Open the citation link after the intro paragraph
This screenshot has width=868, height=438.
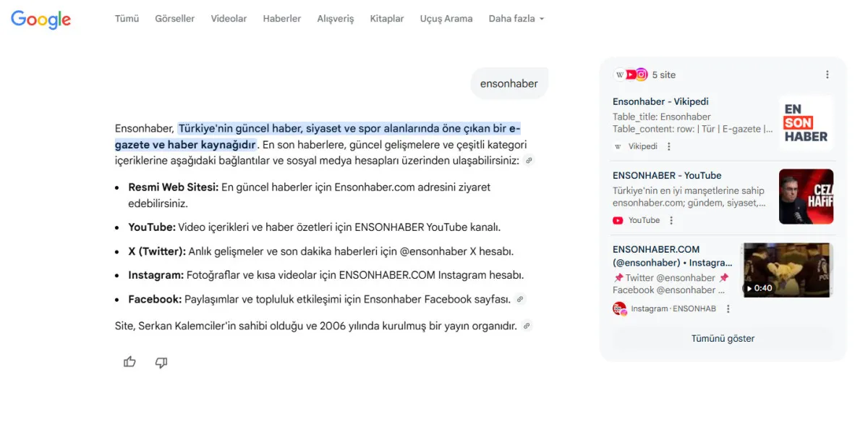coord(529,161)
